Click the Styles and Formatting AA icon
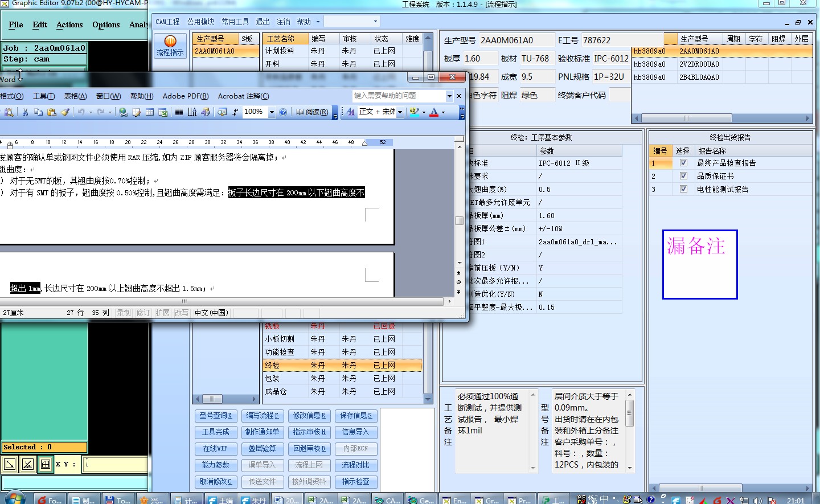Screen dimensions: 820x504 coord(350,112)
